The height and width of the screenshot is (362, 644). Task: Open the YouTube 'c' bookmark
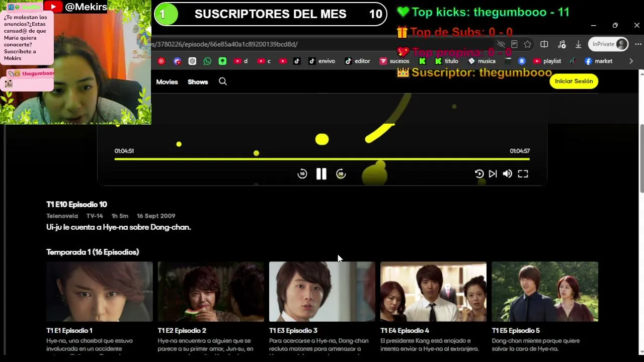click(x=264, y=61)
